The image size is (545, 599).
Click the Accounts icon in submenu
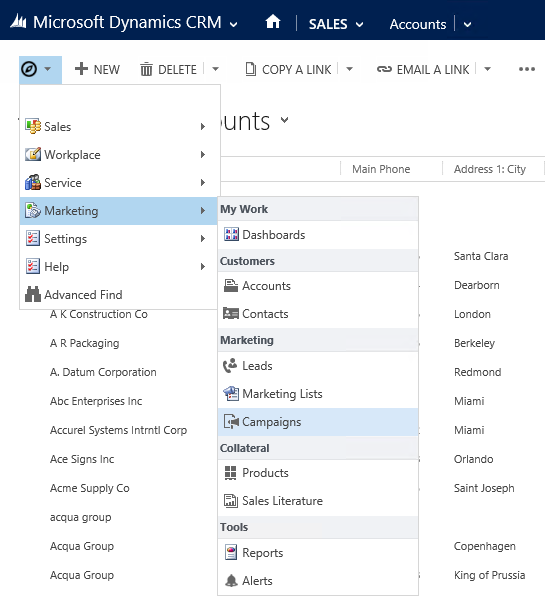tap(231, 285)
